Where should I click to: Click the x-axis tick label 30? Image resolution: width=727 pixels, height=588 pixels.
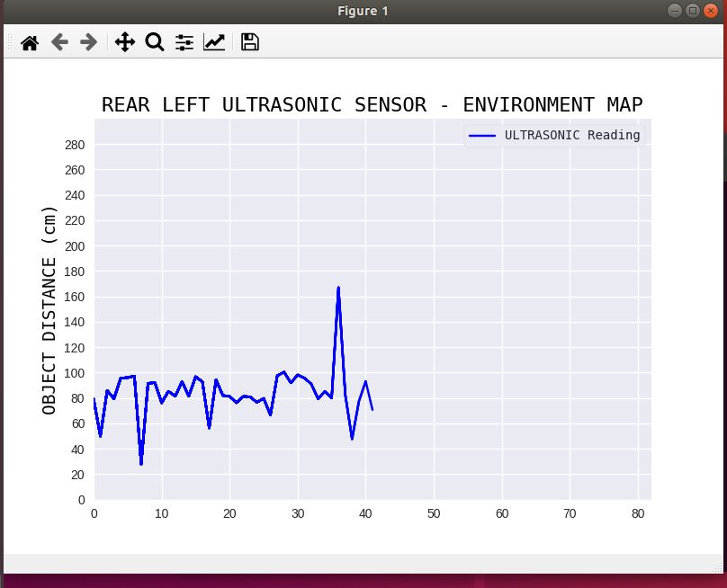[298, 514]
